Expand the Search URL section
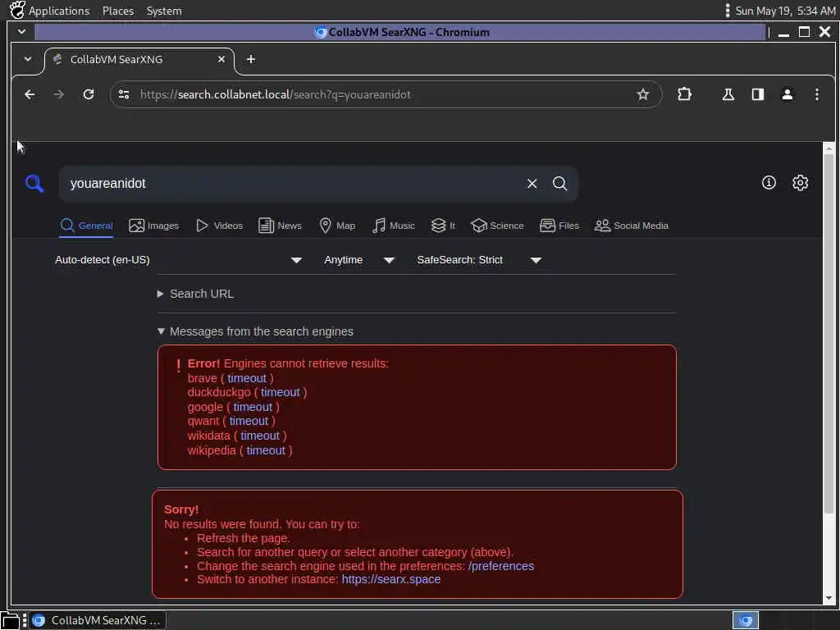Image resolution: width=840 pixels, height=630 pixels. click(x=195, y=294)
